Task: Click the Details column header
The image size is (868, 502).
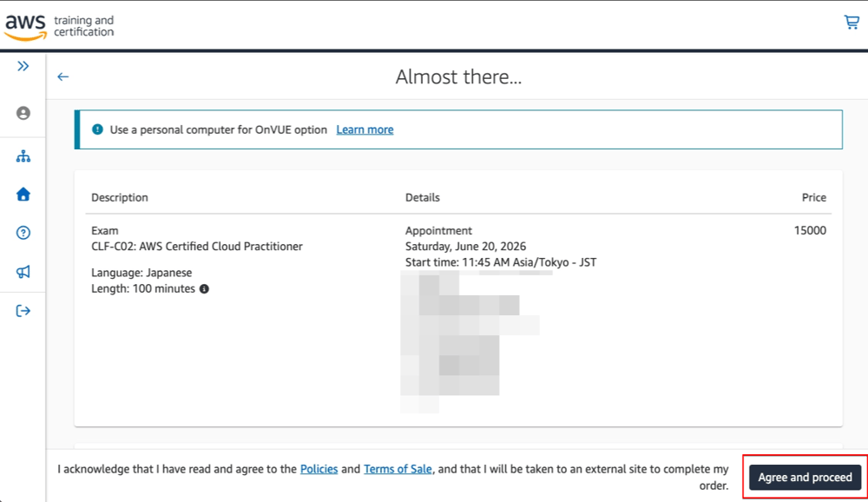Action: coord(423,198)
